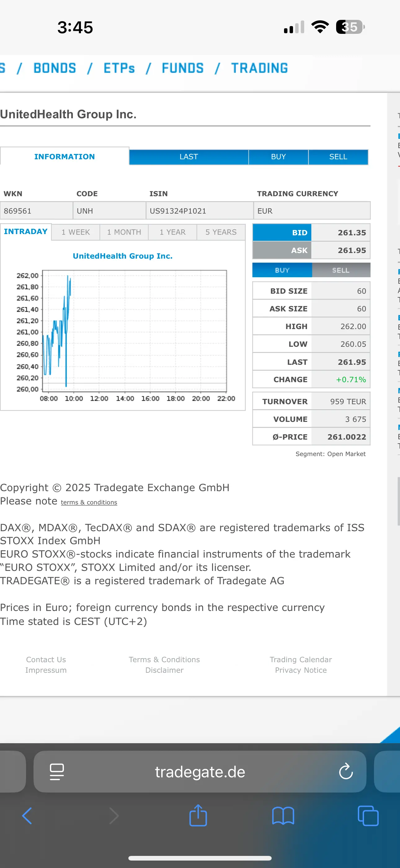Select TURNOVER value 959 TEUR
Image resolution: width=400 pixels, height=868 pixels.
(x=348, y=401)
